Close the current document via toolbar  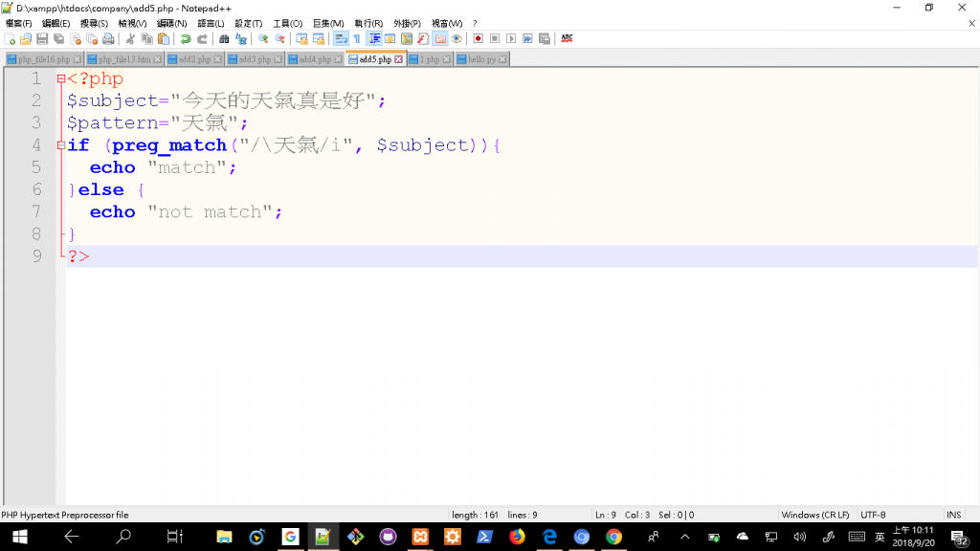tap(76, 38)
